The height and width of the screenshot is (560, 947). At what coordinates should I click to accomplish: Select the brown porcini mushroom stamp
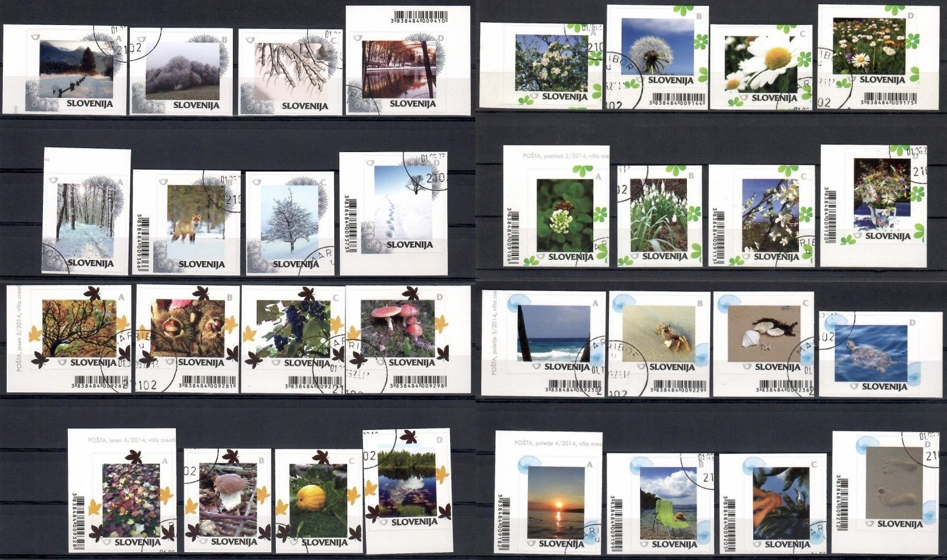coord(228,501)
